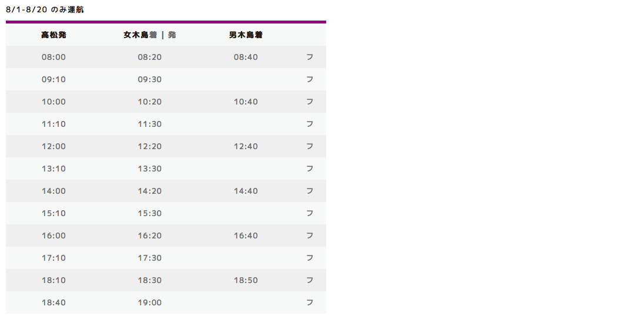Select the 女木島着 | 発 column header
This screenshot has height=323, width=644.
point(150,35)
